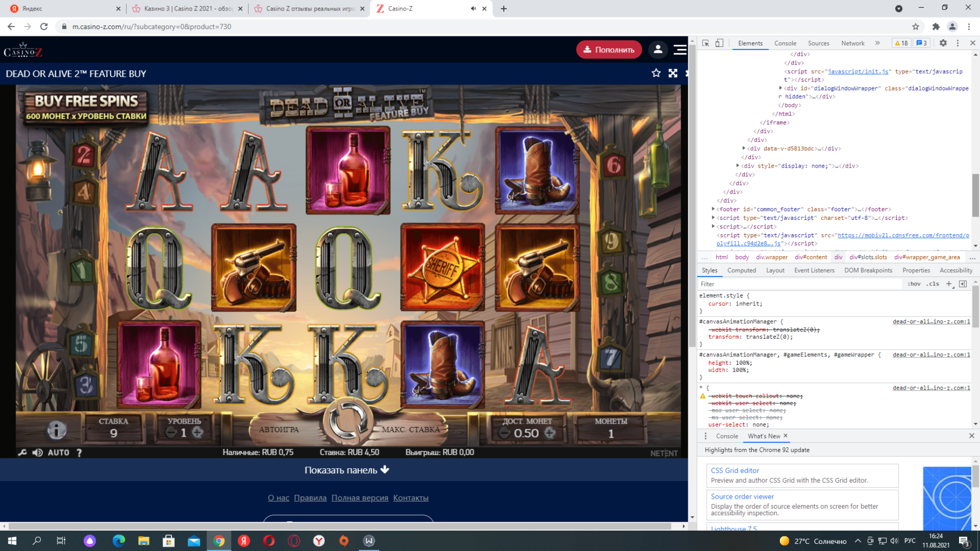Bookmark this page star in address bar
The height and width of the screenshot is (551, 980).
[916, 26]
